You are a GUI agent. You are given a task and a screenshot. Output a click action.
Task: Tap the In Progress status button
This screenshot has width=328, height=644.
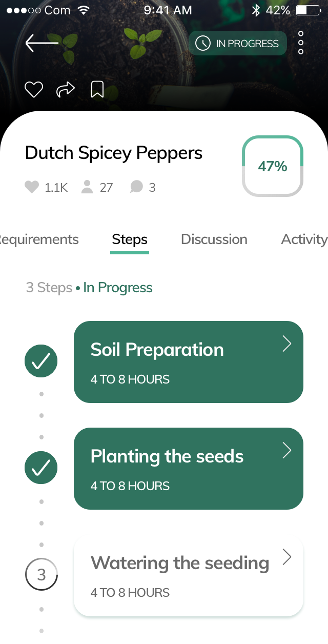point(237,44)
